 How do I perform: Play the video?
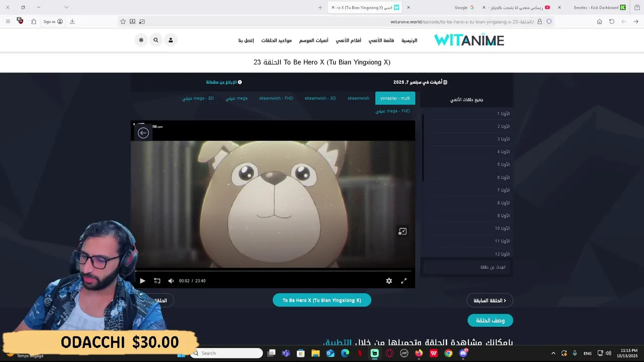click(x=142, y=281)
